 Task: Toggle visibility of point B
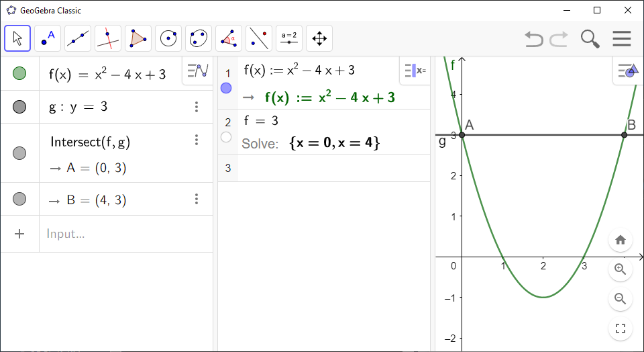(x=19, y=199)
